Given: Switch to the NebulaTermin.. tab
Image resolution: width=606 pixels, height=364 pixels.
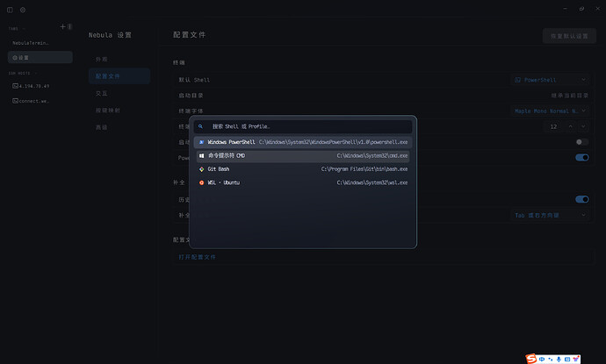Looking at the screenshot, I should pos(40,43).
